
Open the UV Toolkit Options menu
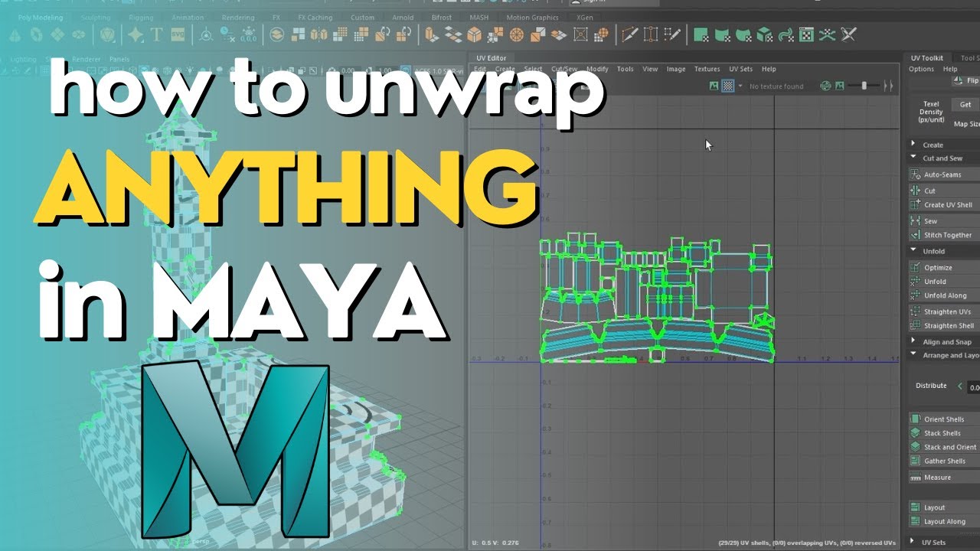click(921, 69)
